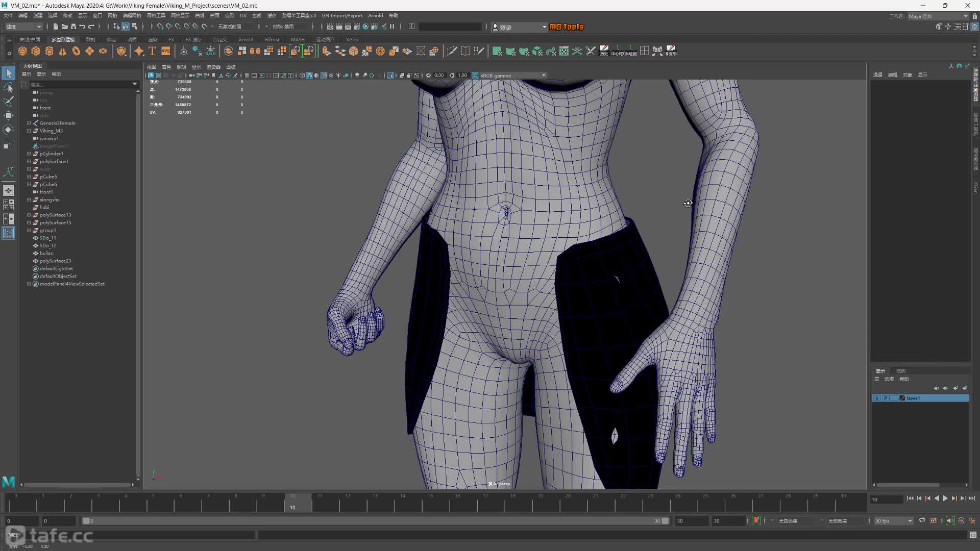Expand the polySurface13 node
Screen dimensions: 980x551
(x=29, y=215)
